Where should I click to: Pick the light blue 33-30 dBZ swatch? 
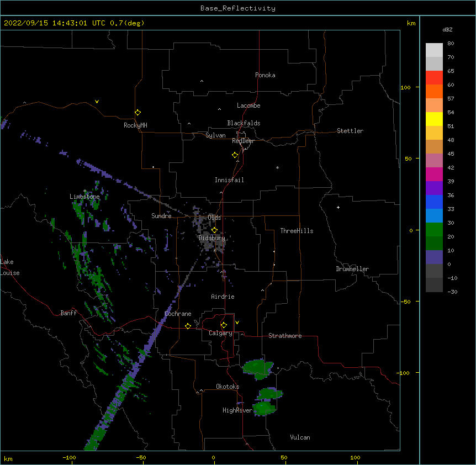[434, 216]
